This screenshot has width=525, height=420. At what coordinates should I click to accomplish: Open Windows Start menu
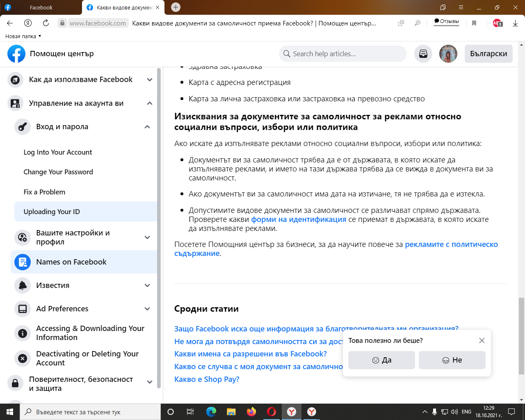point(10,412)
